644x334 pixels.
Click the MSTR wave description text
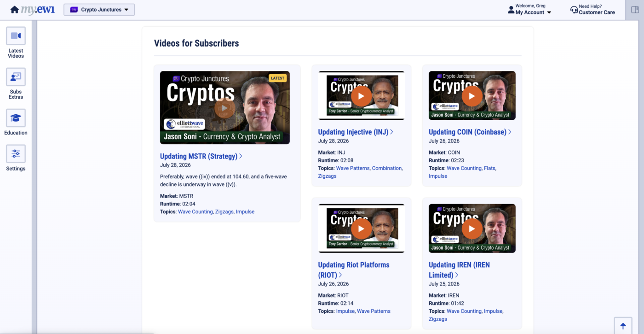pos(224,181)
